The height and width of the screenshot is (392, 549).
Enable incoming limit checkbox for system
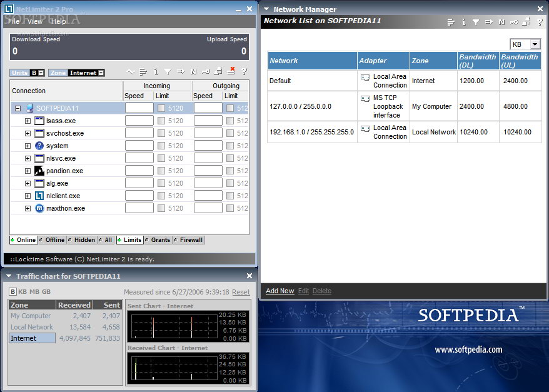click(x=161, y=146)
